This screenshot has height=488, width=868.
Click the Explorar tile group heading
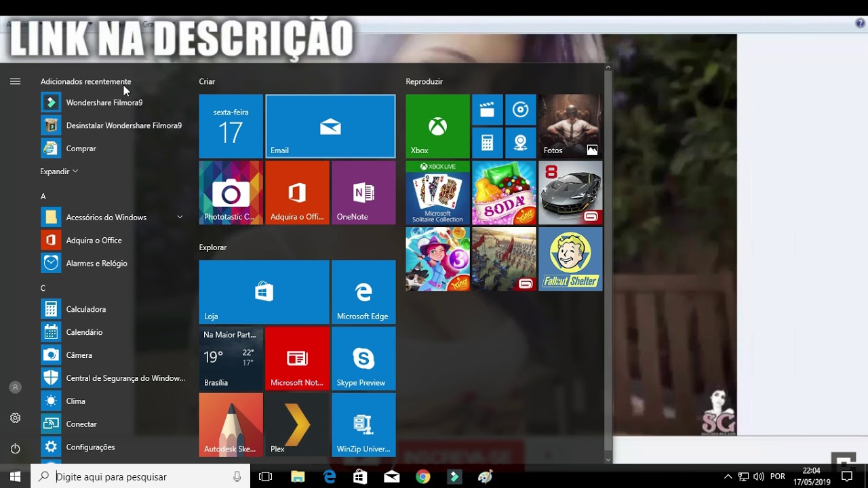click(212, 247)
